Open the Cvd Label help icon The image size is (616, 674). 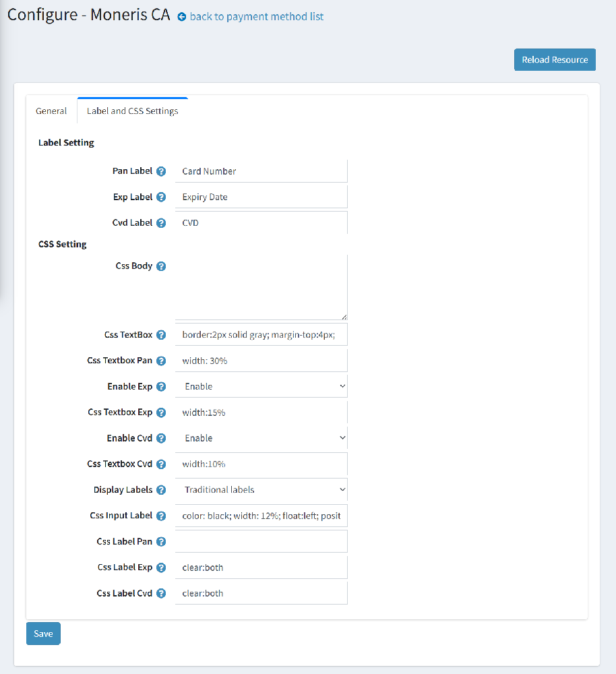pyautogui.click(x=161, y=222)
